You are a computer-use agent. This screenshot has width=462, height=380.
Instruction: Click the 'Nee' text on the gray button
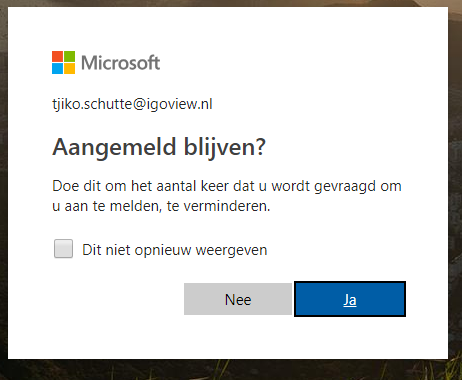click(238, 300)
